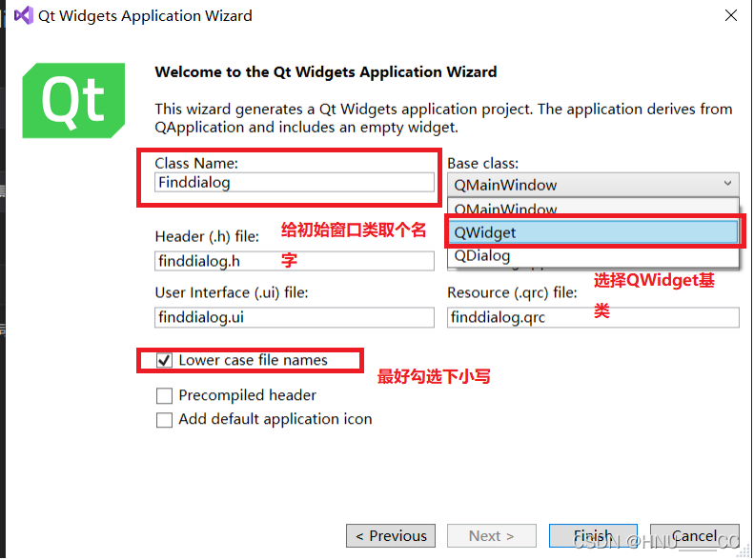Image resolution: width=754 pixels, height=560 pixels.
Task: Click the User Interface (.ui) file field
Action: (x=295, y=317)
